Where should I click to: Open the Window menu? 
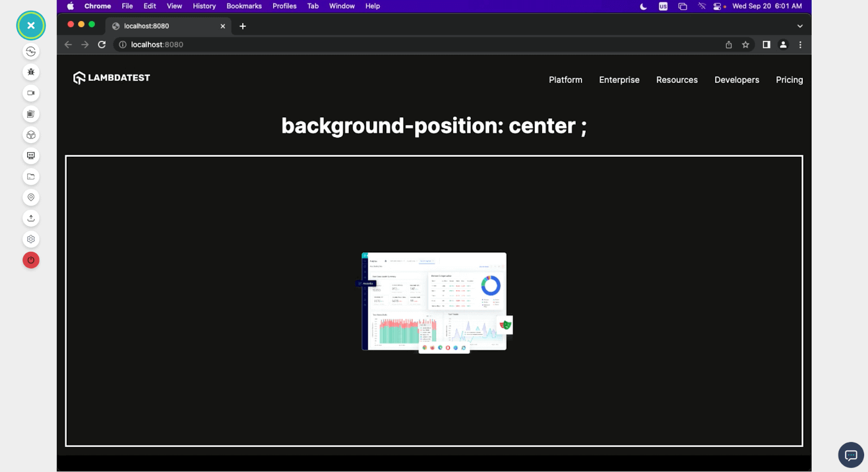342,6
